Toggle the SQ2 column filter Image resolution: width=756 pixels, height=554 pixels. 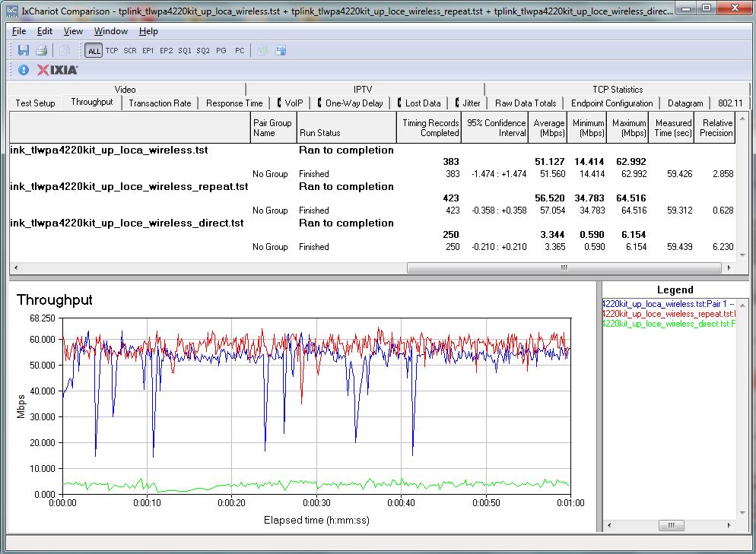[x=203, y=51]
